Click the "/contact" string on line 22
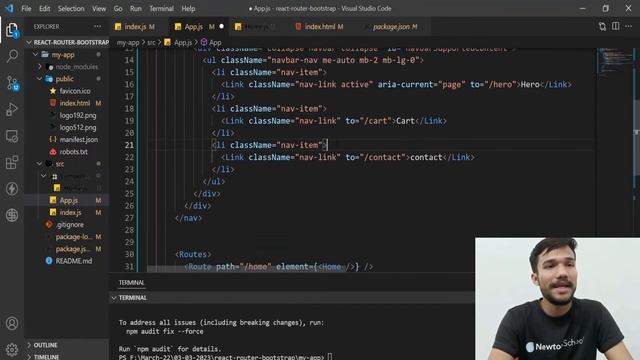The width and height of the screenshot is (640, 360). point(382,157)
